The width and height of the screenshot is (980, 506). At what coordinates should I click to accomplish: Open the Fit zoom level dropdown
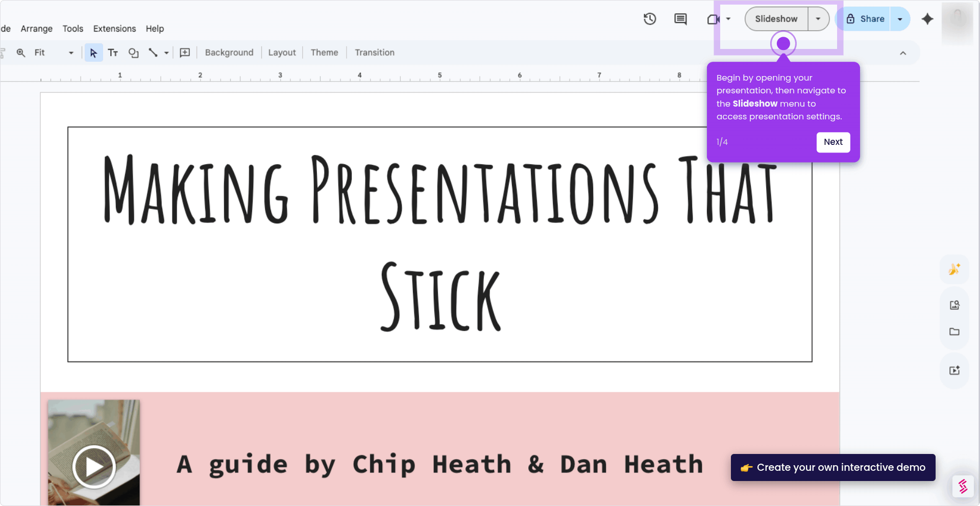click(x=54, y=53)
